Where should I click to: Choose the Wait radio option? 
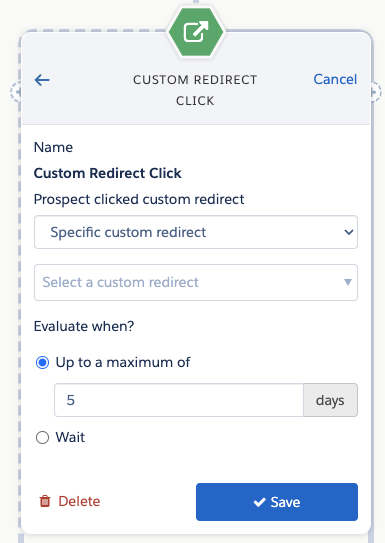[42, 437]
